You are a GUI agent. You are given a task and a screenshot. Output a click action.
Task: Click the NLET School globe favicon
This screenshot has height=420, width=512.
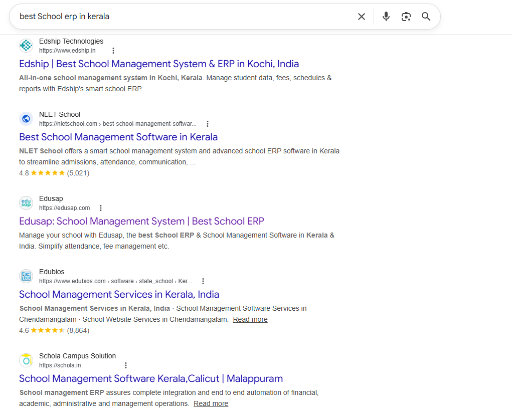coord(26,119)
